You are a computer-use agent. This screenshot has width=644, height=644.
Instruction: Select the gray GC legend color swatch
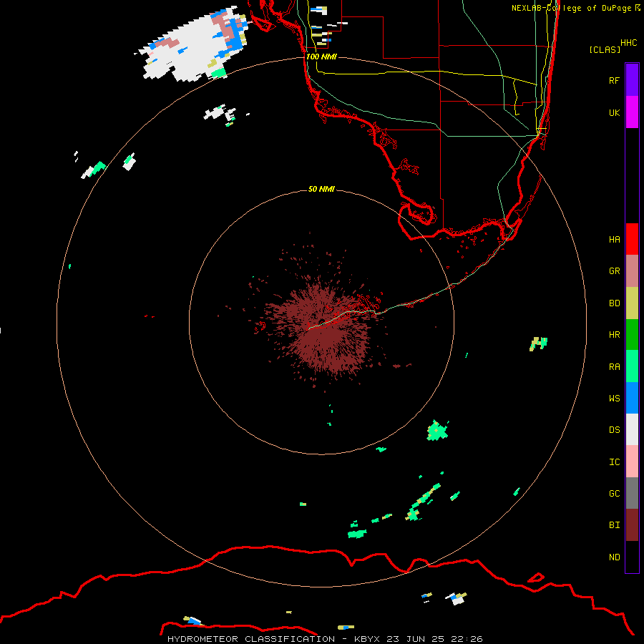click(632, 493)
